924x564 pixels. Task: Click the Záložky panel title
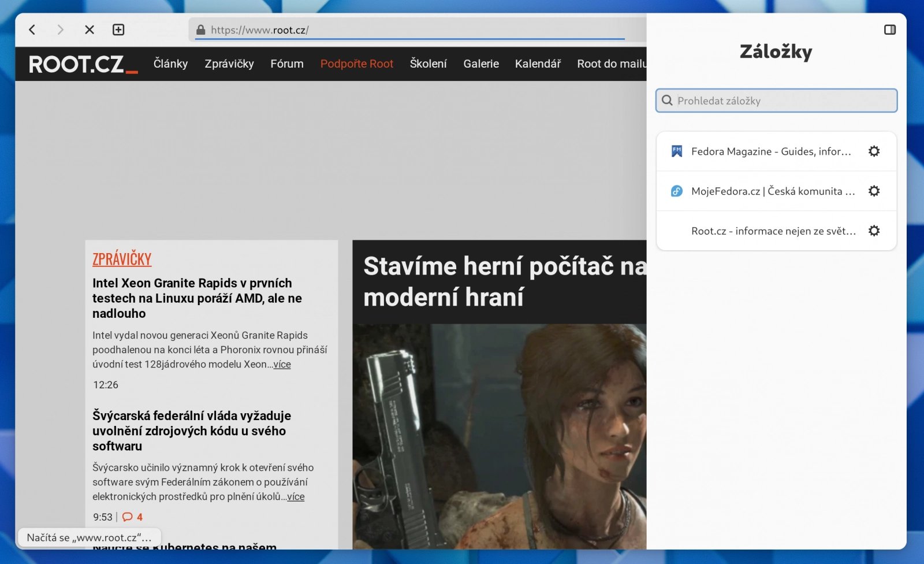click(x=776, y=52)
